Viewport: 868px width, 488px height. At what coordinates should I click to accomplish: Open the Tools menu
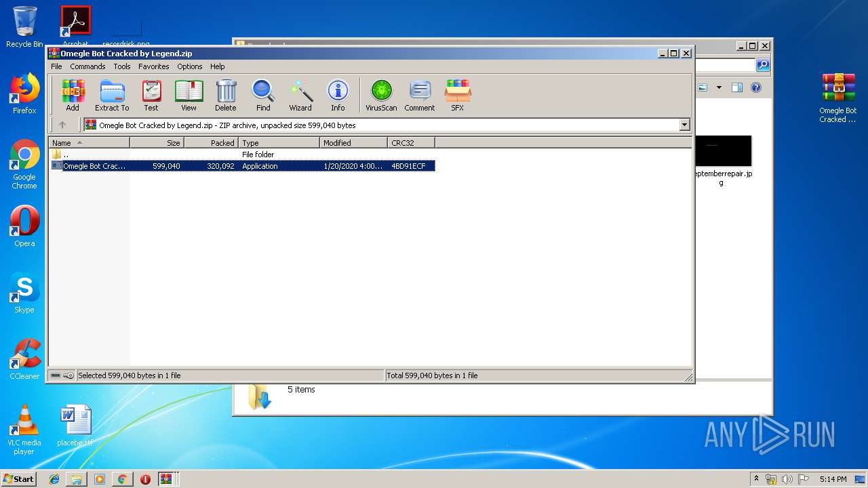[122, 66]
